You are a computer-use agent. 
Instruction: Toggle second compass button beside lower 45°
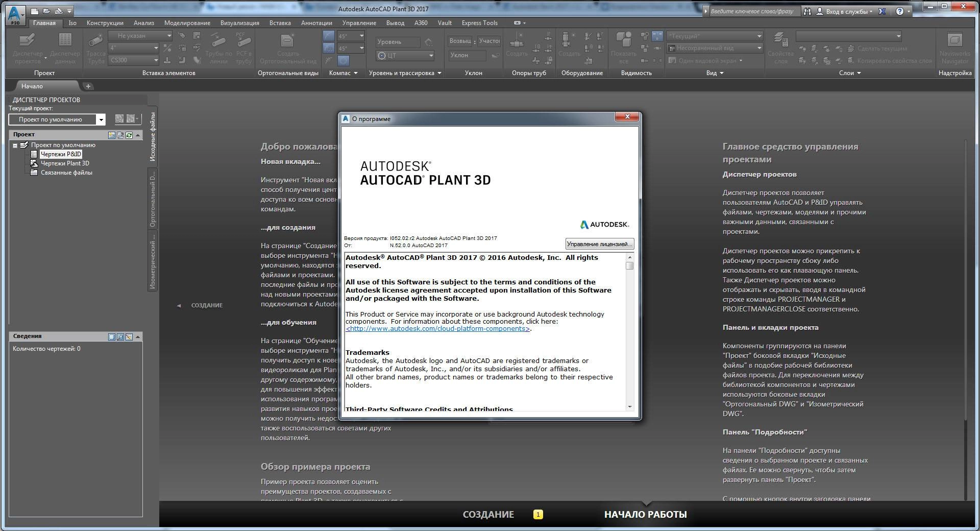point(329,48)
